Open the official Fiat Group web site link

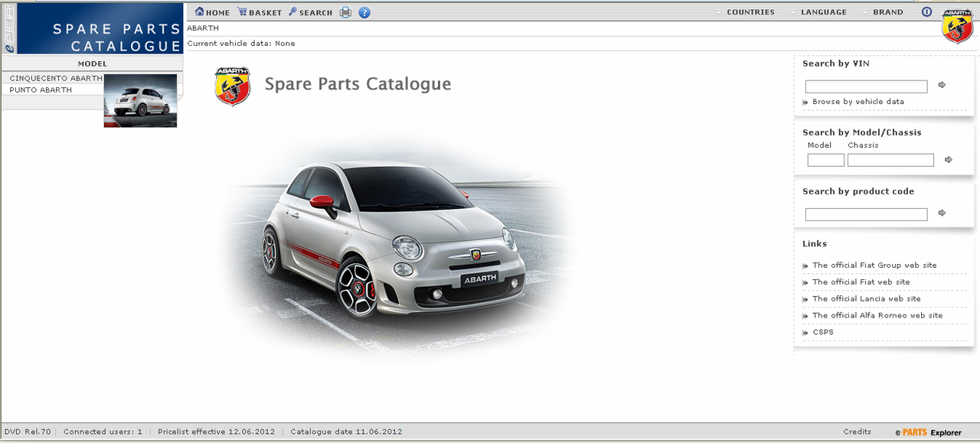click(874, 265)
